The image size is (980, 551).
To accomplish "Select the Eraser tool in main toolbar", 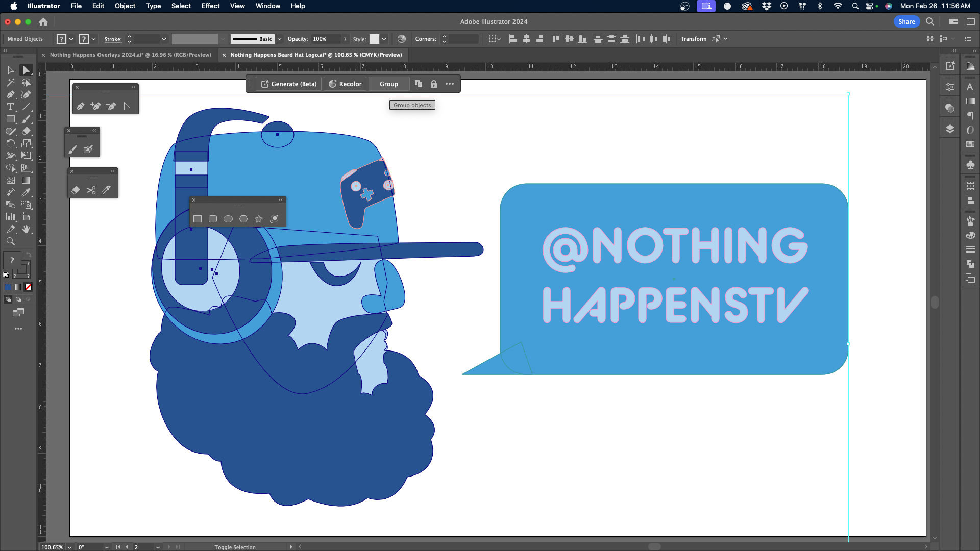I will [26, 131].
